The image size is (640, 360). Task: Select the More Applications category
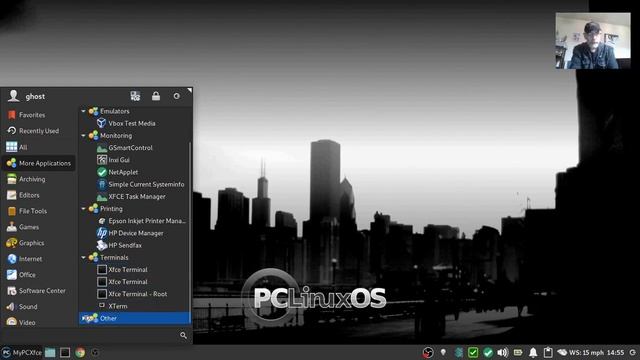click(39, 163)
